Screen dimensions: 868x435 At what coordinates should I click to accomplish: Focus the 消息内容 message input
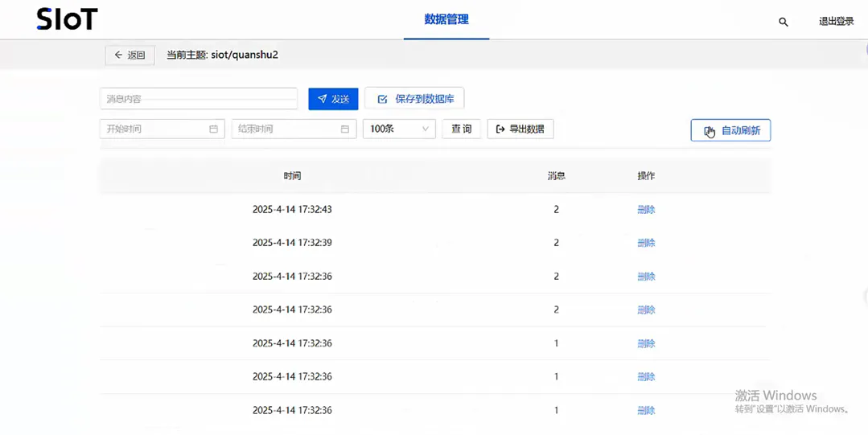[x=199, y=99]
